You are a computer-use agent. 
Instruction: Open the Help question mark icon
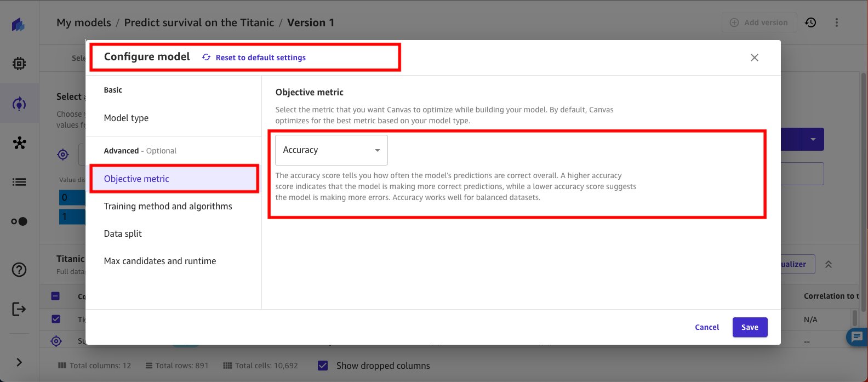click(x=19, y=270)
